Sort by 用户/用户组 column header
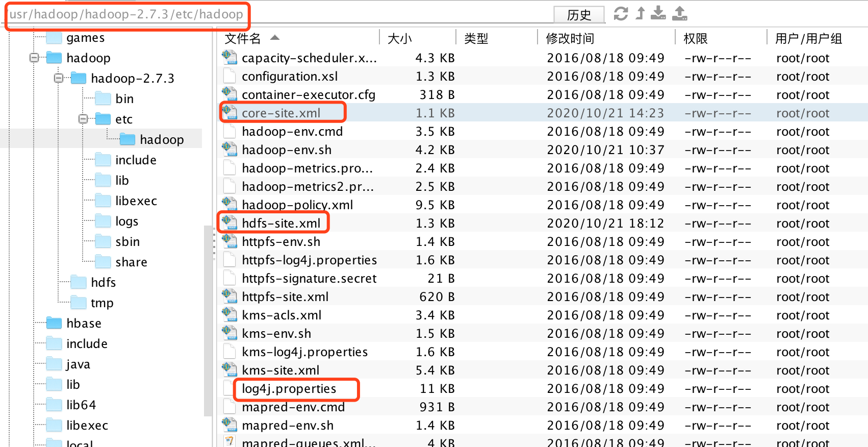This screenshot has height=447, width=868. (809, 38)
